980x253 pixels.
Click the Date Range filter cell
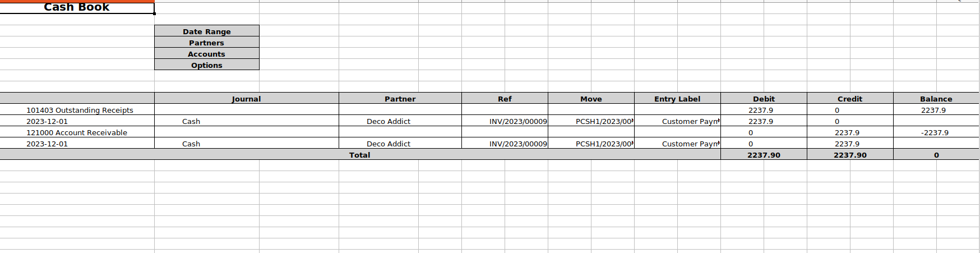coord(206,31)
